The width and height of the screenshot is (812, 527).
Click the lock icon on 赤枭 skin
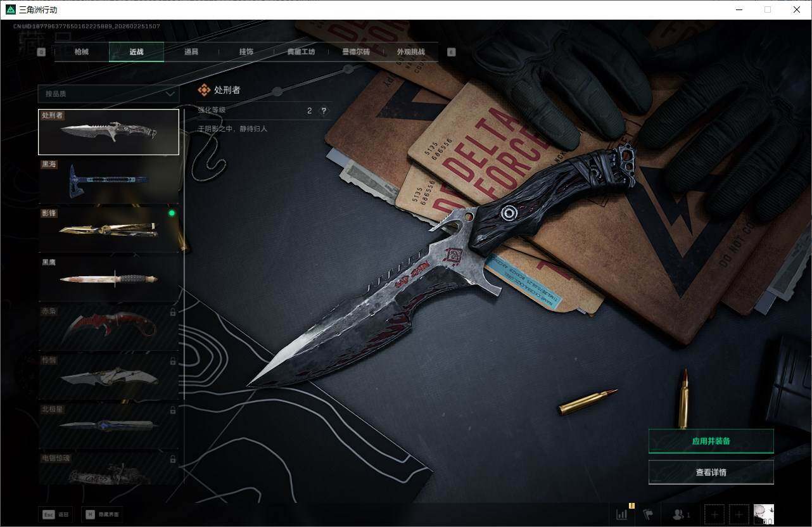click(x=173, y=312)
